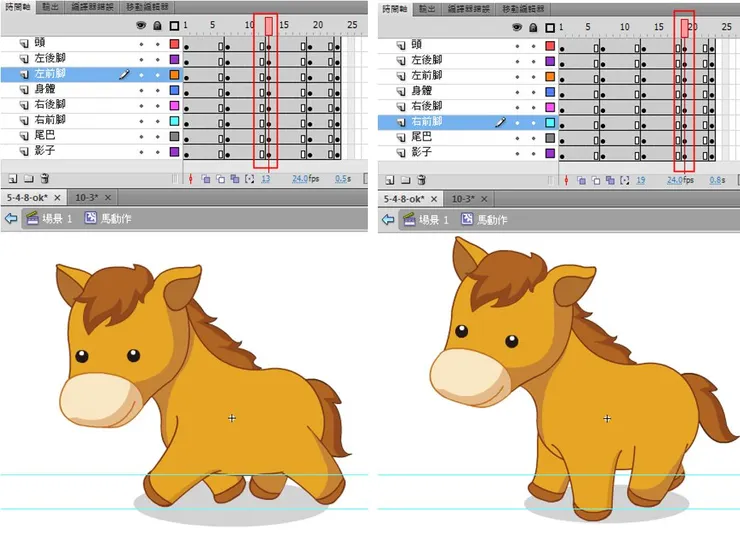Click elapsed time 0.8s in right timeline
740x534 pixels.
(717, 180)
